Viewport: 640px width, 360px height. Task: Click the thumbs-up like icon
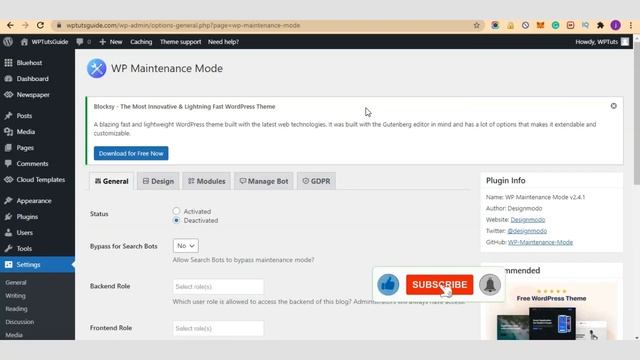(x=388, y=284)
